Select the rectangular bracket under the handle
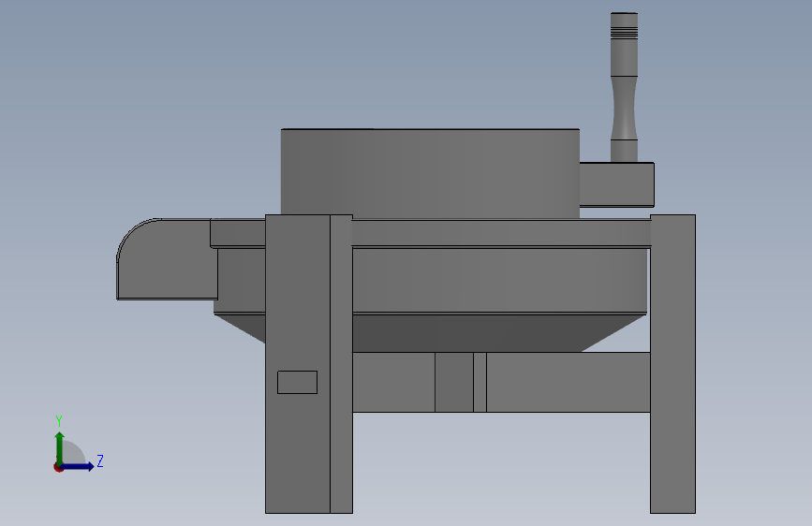 pos(617,184)
